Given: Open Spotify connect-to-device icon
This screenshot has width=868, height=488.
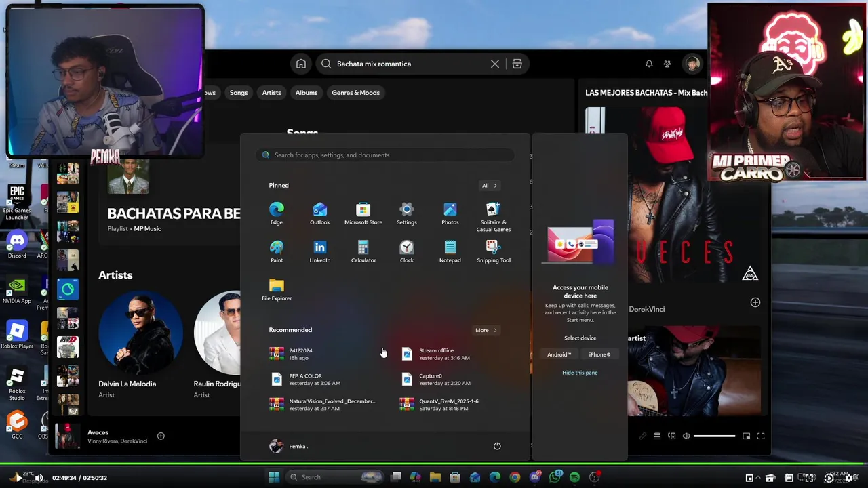Looking at the screenshot, I should [672, 436].
